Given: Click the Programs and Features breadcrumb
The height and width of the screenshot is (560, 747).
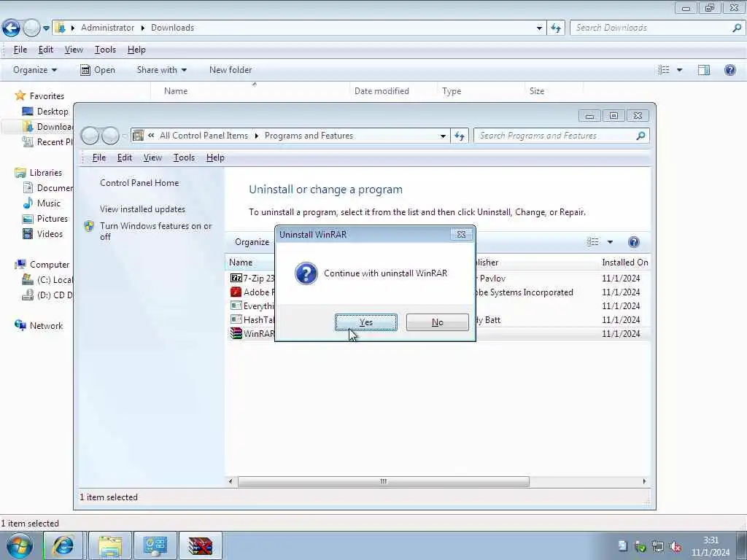Looking at the screenshot, I should (309, 136).
